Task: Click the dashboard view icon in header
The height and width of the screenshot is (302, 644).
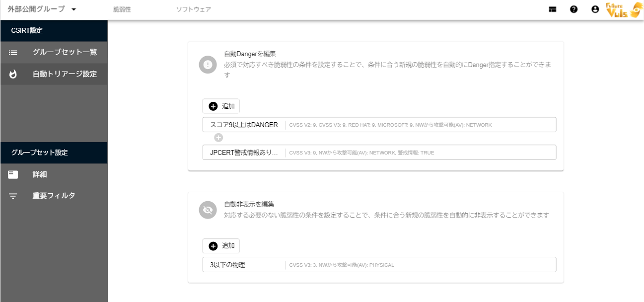Action: (552, 9)
